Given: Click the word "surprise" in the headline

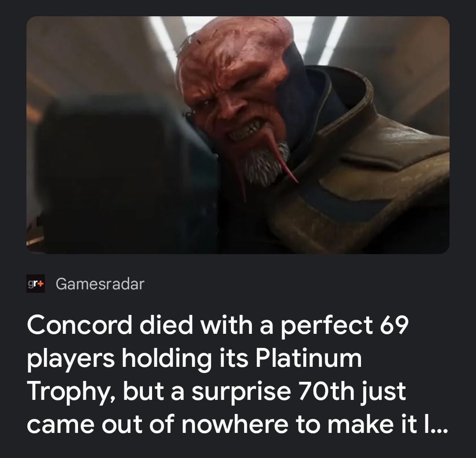Looking at the screenshot, I should coord(241,392).
